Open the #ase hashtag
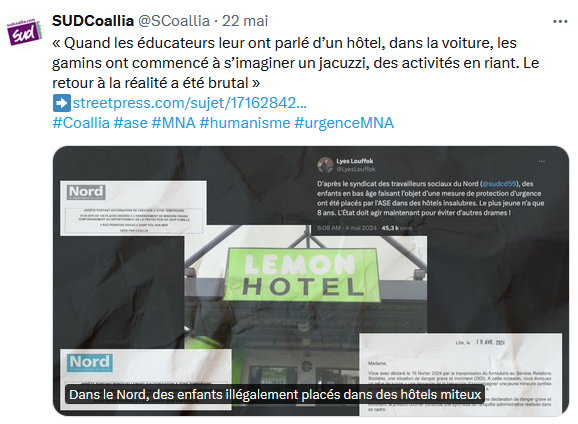The width and height of the screenshot is (578, 424). pyautogui.click(x=130, y=123)
